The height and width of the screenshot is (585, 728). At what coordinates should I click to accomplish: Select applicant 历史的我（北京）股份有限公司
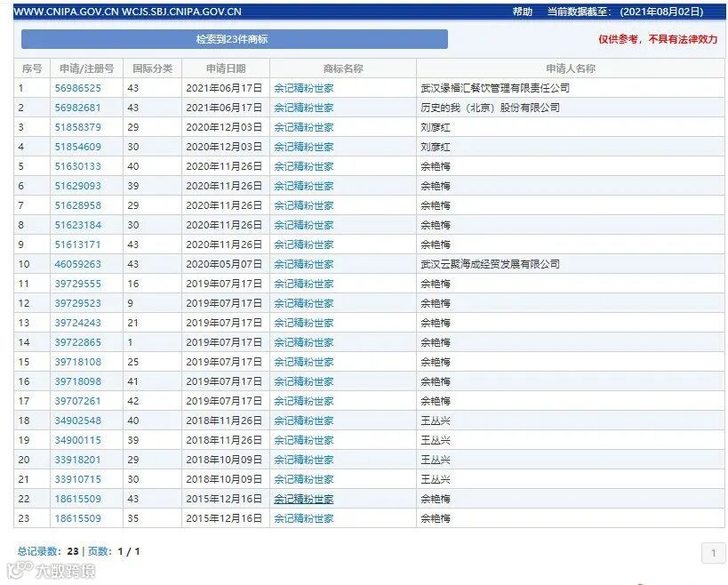(x=491, y=108)
